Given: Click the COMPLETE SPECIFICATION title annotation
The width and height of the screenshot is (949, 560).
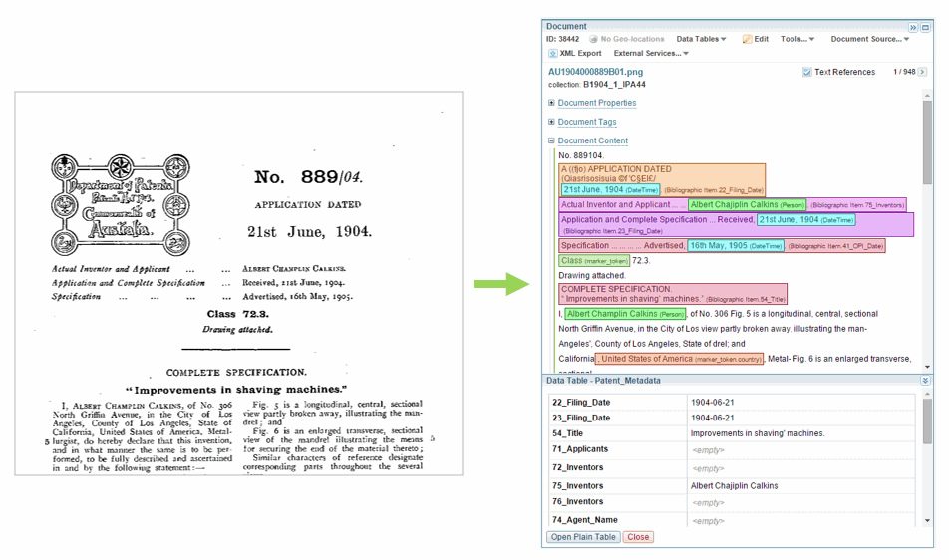Looking at the screenshot, I should coord(673,294).
